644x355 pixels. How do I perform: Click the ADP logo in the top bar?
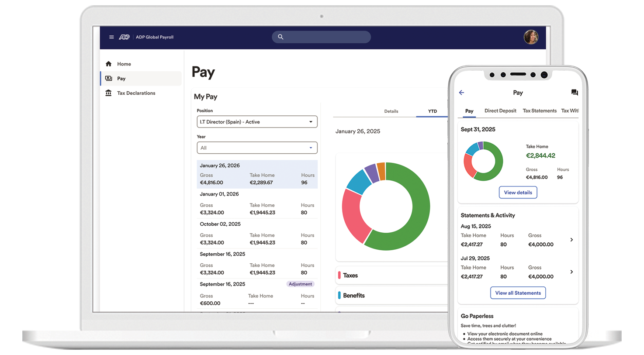pyautogui.click(x=125, y=37)
